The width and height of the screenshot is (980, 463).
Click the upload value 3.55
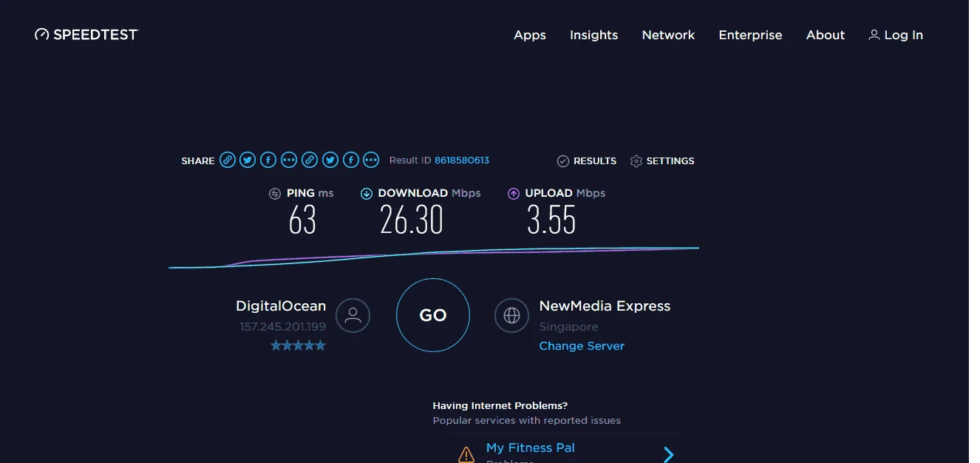551,220
